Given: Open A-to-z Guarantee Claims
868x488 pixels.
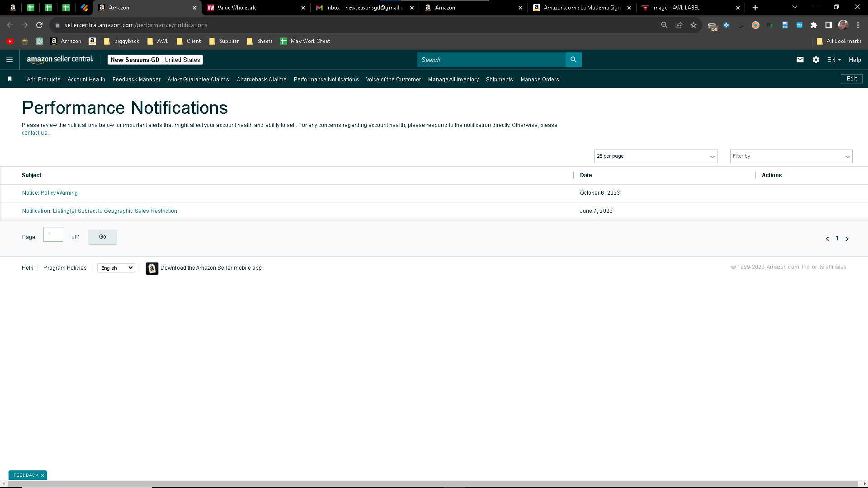Looking at the screenshot, I should 198,80.
